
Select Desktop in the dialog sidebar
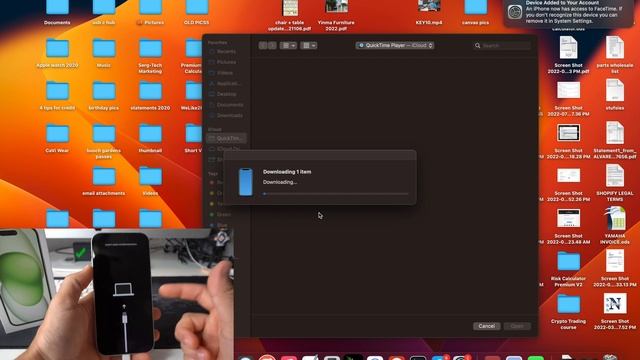coord(226,94)
